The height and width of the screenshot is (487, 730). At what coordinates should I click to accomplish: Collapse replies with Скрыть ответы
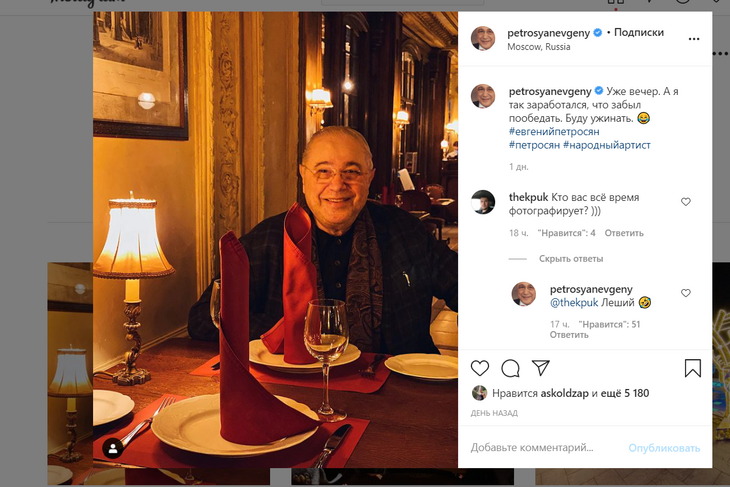pyautogui.click(x=571, y=259)
